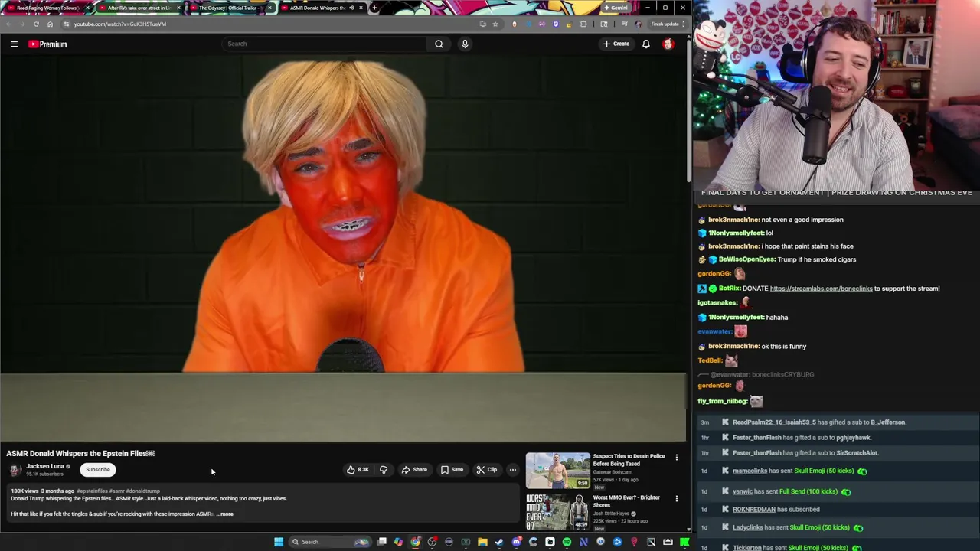The width and height of the screenshot is (980, 551).
Task: Open YouTube notifications bell
Action: [x=646, y=44]
